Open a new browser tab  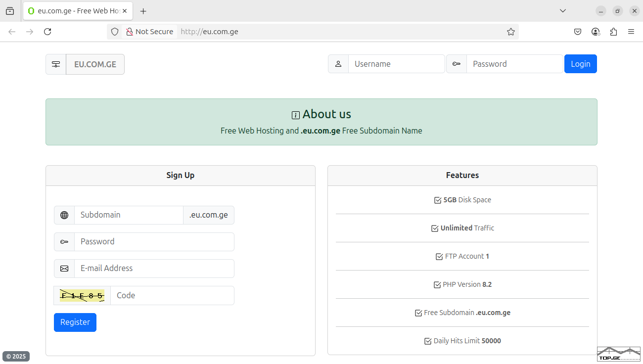tap(143, 11)
